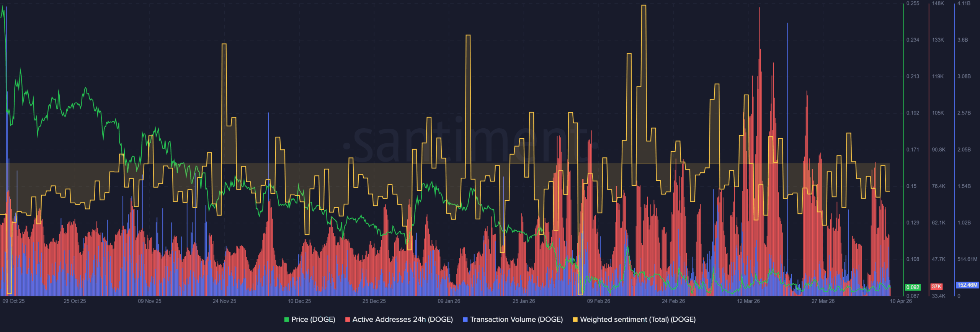Click the blue Transaction Volume legend swatch
Screen dimensions: 980x332
465,319
